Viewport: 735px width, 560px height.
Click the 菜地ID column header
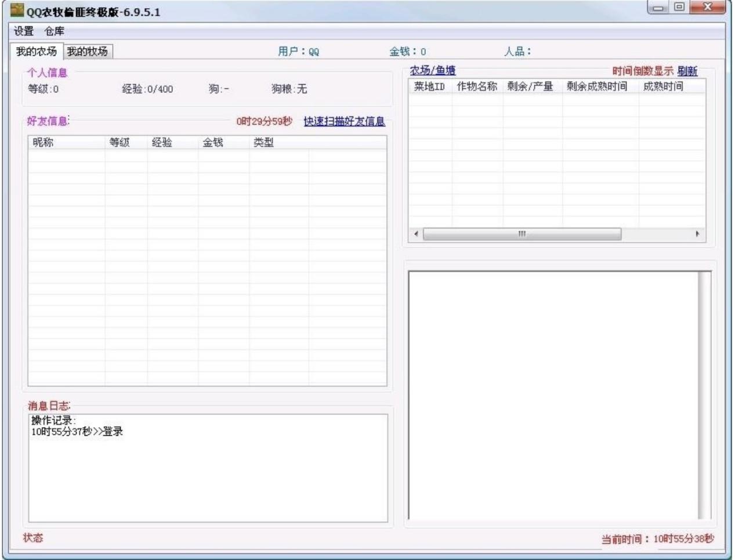pos(430,86)
